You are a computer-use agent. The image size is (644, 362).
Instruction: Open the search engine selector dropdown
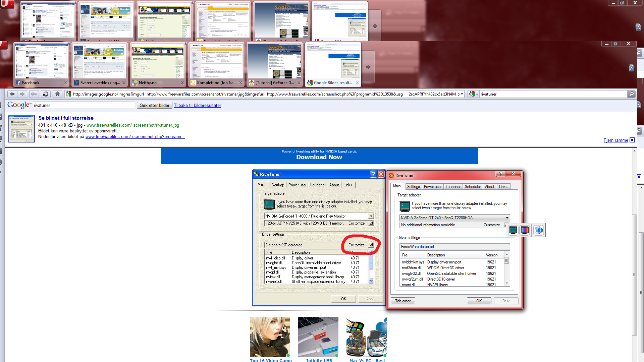point(474,94)
